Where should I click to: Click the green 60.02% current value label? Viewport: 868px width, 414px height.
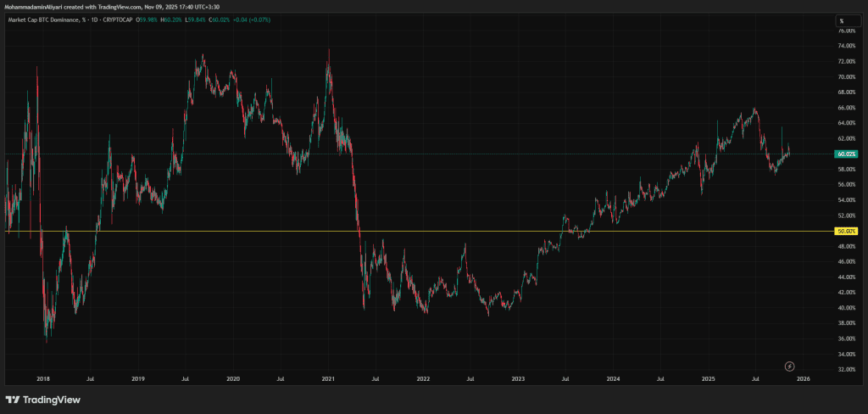pyautogui.click(x=845, y=154)
